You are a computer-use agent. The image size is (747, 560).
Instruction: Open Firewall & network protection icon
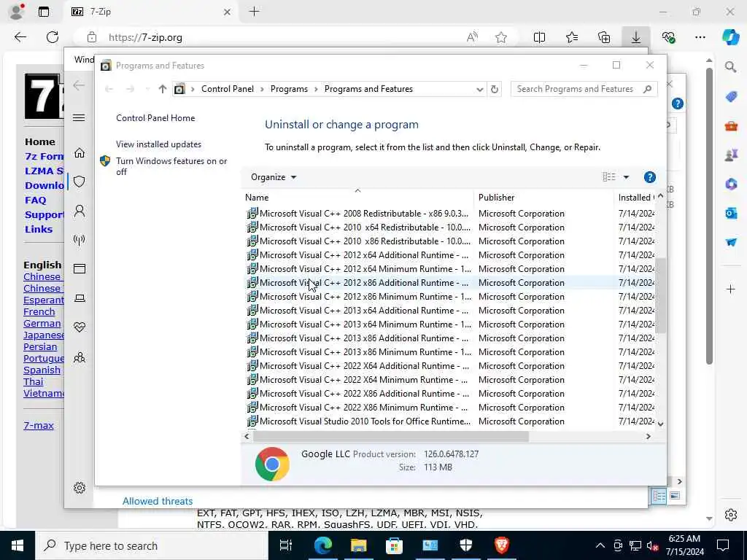(80, 240)
